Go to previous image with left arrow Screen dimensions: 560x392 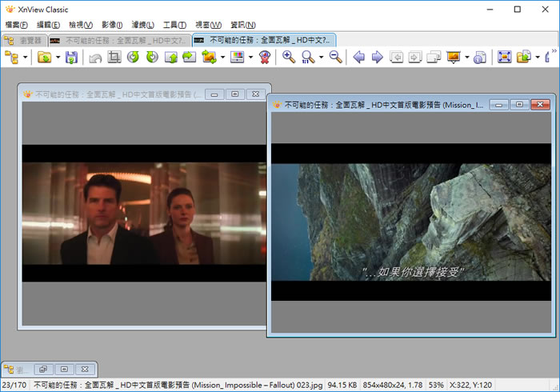click(x=358, y=57)
